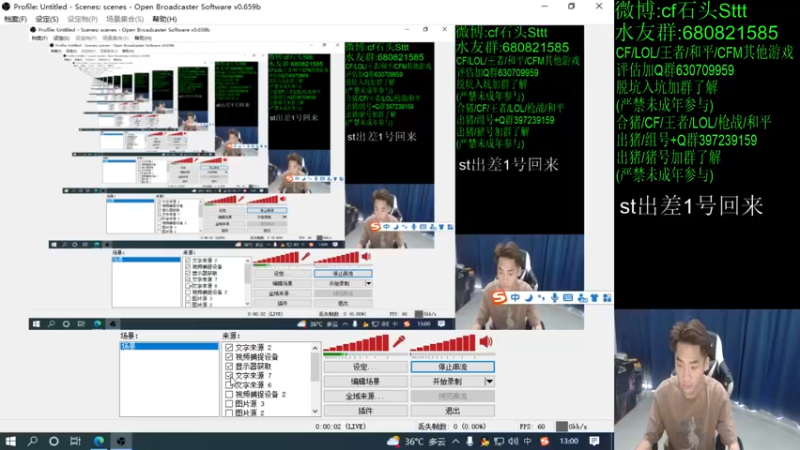The height and width of the screenshot is (450, 800).
Task: Uncheck the 视频捕捉设备 source
Action: [x=229, y=357]
